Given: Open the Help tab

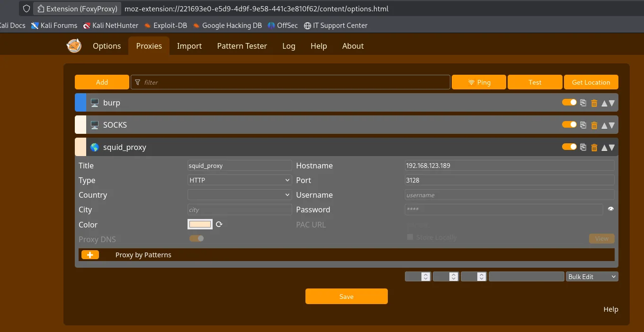Looking at the screenshot, I should click(319, 46).
